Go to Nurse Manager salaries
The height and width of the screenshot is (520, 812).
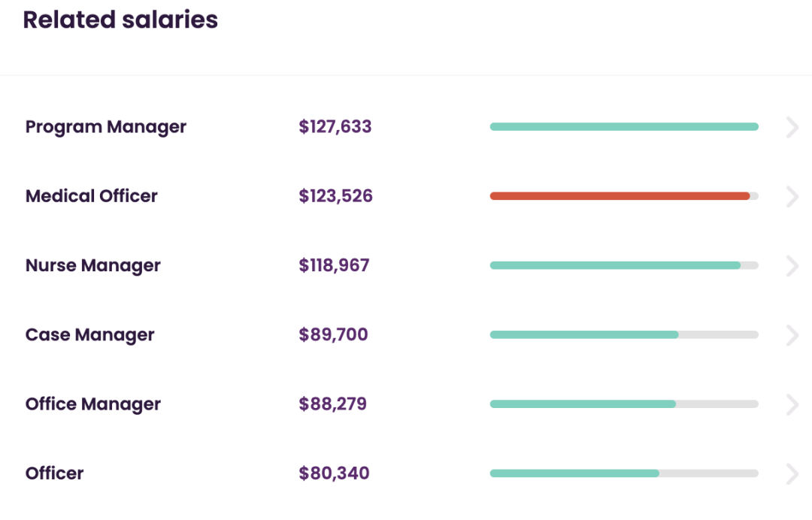click(x=93, y=265)
